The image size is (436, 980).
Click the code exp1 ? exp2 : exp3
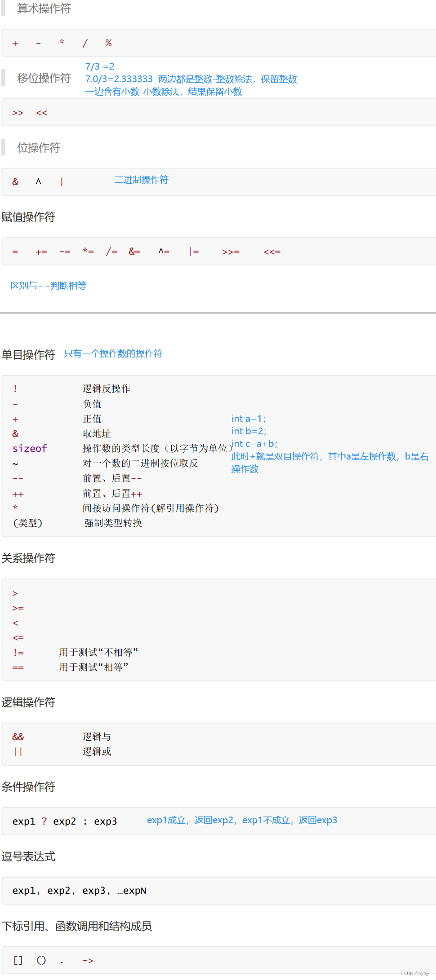65,821
